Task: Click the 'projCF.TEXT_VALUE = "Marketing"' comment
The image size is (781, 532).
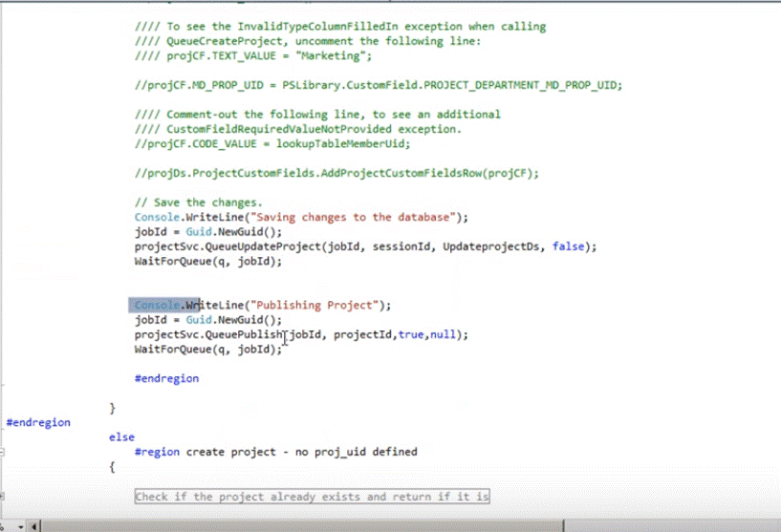Action: (x=253, y=55)
